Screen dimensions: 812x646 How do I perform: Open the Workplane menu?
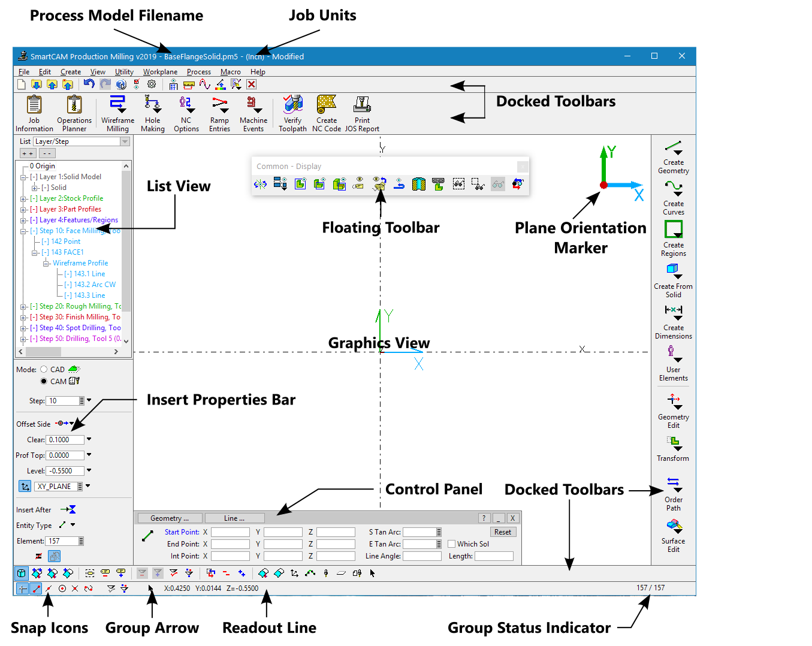(160, 72)
